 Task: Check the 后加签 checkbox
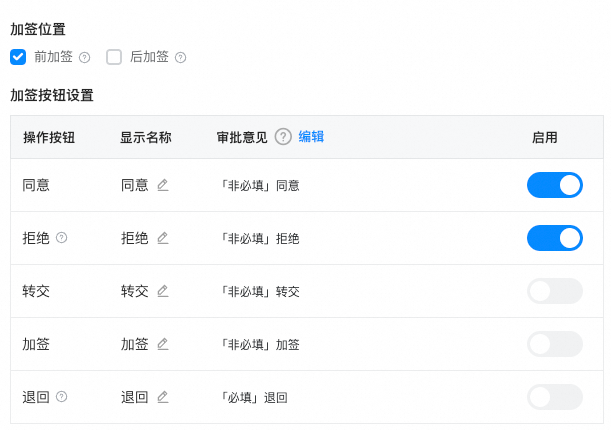pyautogui.click(x=114, y=57)
